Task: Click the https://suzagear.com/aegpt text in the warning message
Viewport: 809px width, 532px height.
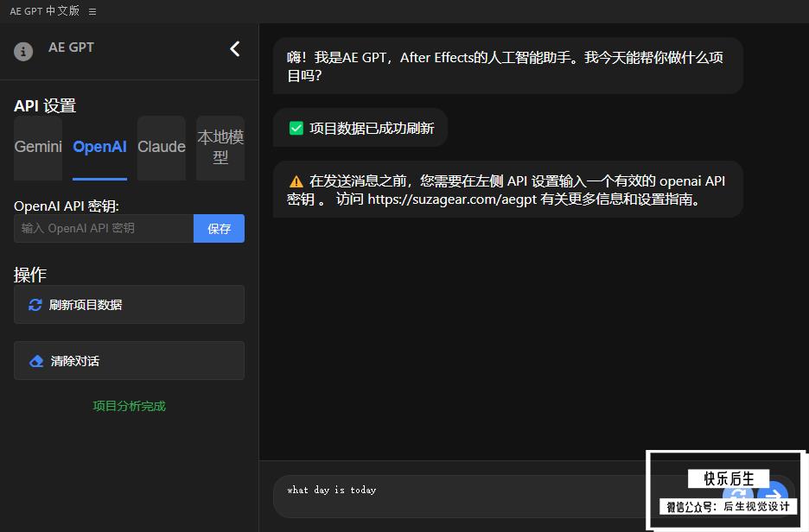Action: click(x=452, y=199)
